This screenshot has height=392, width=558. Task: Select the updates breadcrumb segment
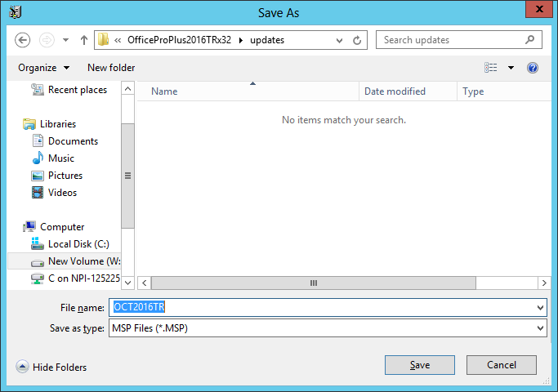[267, 40]
